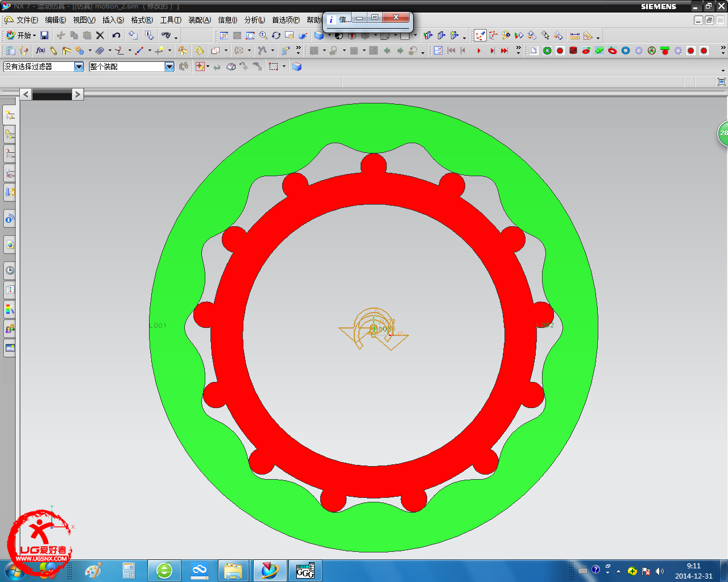Image resolution: width=728 pixels, height=582 pixels.
Task: Expand the rectangle selection dropdown arrow
Action: (x=284, y=66)
